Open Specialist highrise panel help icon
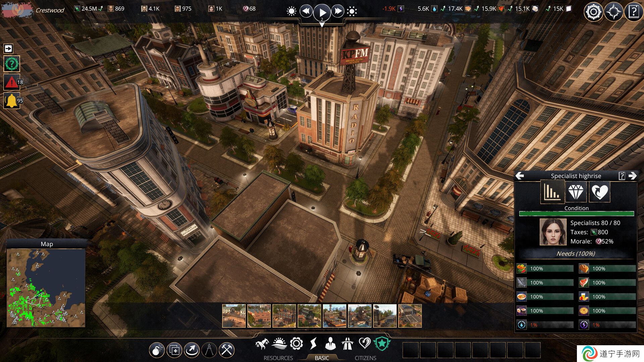The image size is (644, 362). (622, 176)
